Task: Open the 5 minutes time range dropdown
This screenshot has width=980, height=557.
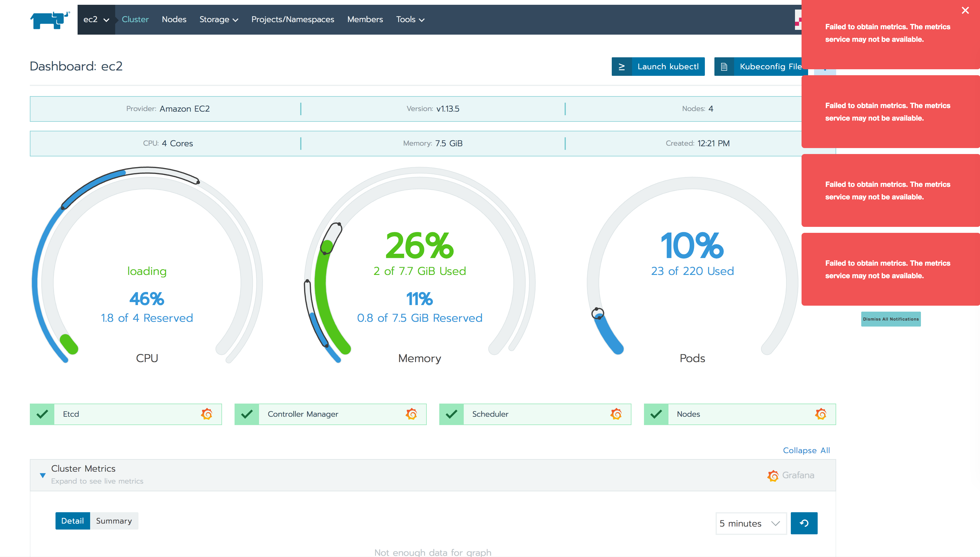Action: (x=750, y=523)
